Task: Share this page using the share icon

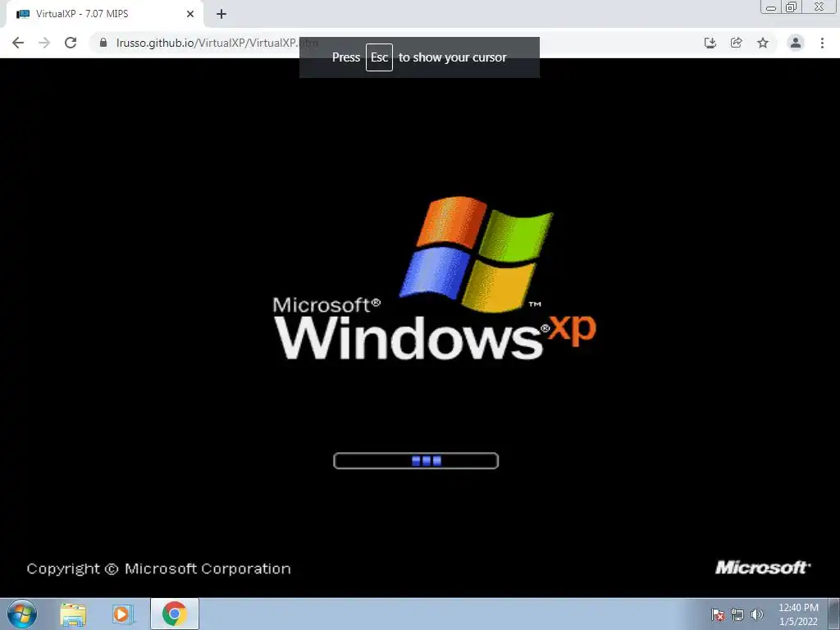Action: coord(737,43)
